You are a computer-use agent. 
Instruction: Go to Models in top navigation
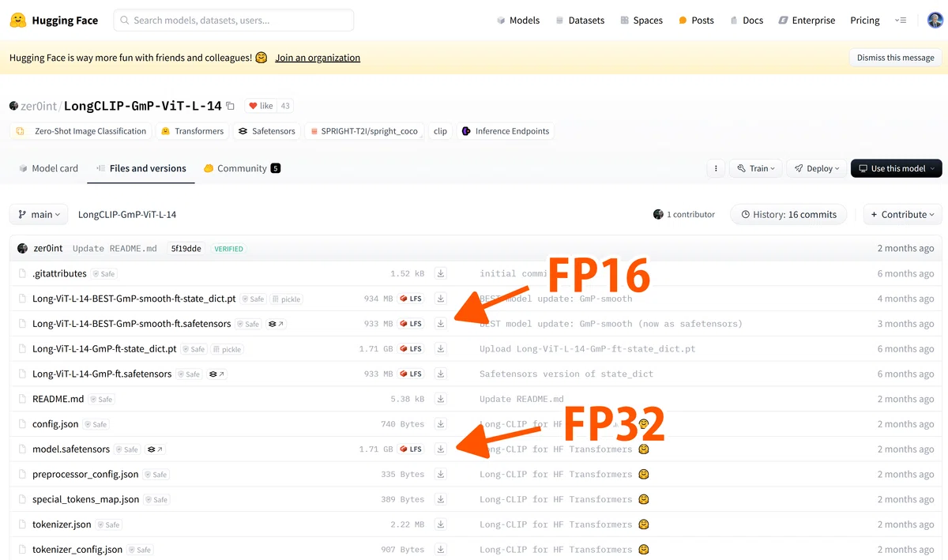click(x=518, y=21)
